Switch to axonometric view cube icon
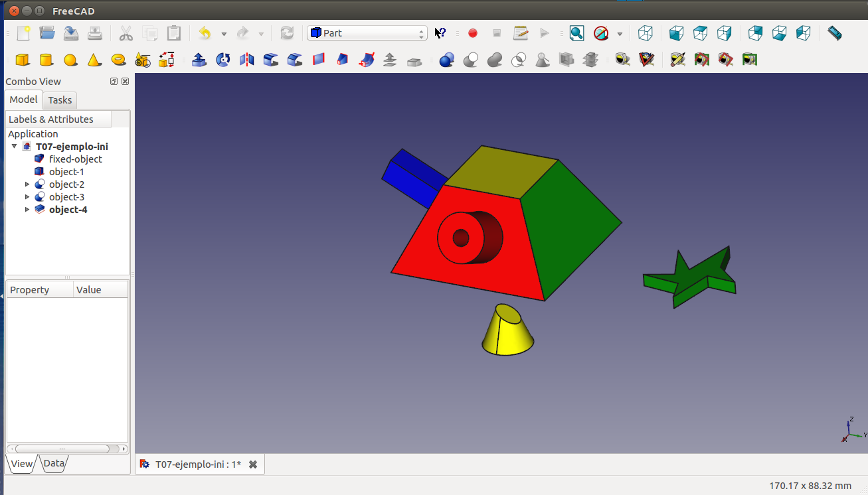Screen dimensions: 868x495 (645, 33)
